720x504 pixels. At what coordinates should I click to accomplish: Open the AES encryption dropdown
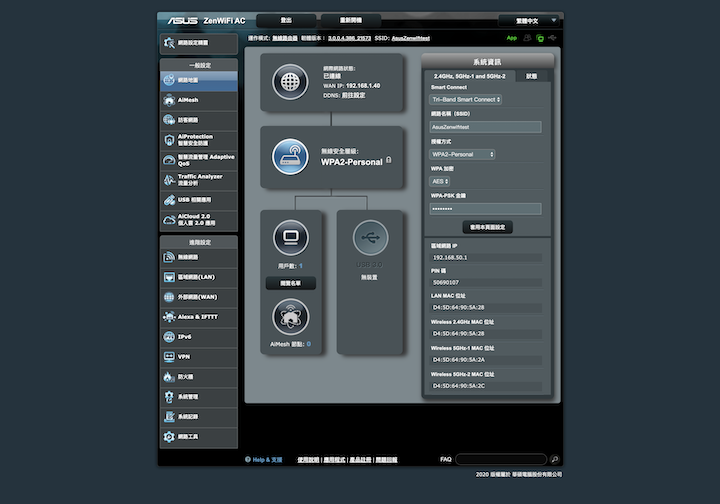(440, 181)
